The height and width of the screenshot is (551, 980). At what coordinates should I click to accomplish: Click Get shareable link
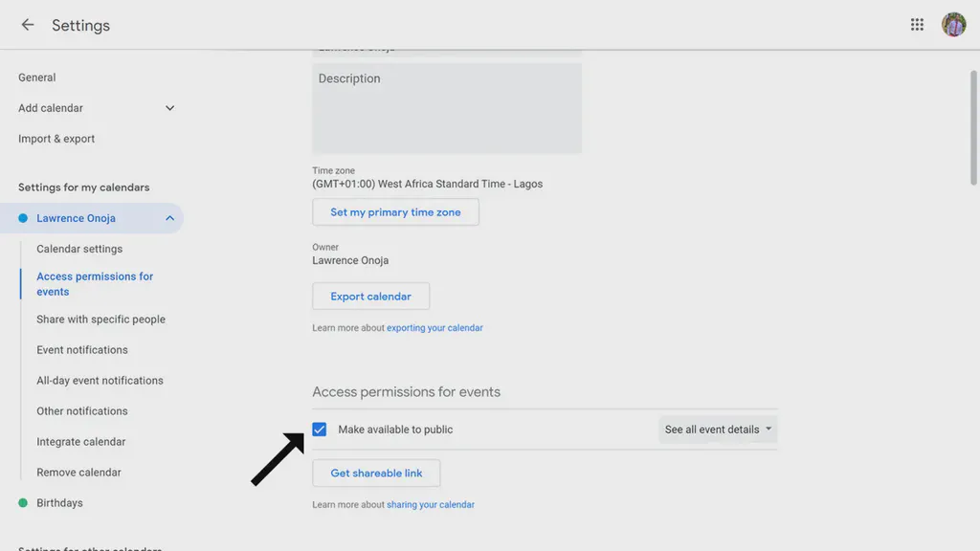click(x=375, y=473)
